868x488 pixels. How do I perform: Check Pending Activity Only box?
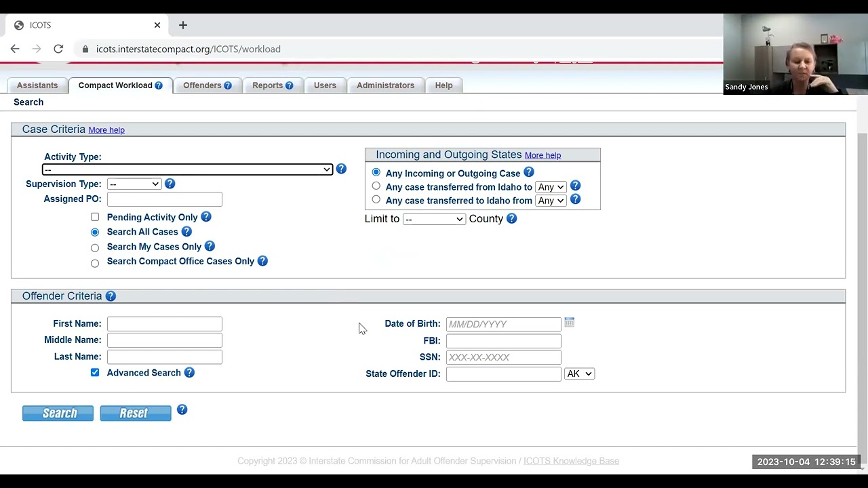pos(95,217)
